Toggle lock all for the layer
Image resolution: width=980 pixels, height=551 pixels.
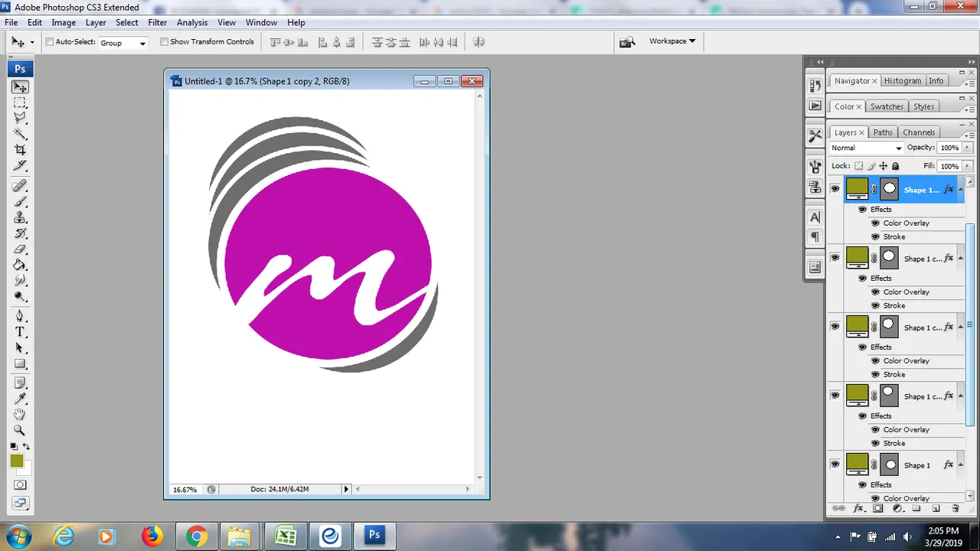click(x=895, y=166)
